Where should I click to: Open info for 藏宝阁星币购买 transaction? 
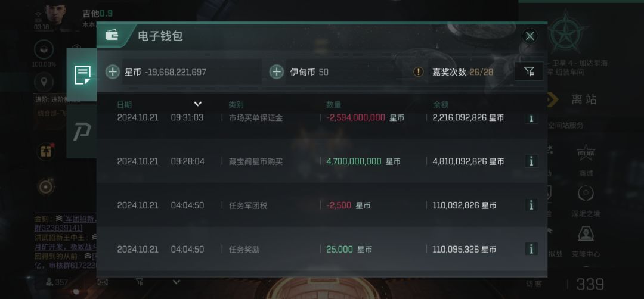coord(531,161)
